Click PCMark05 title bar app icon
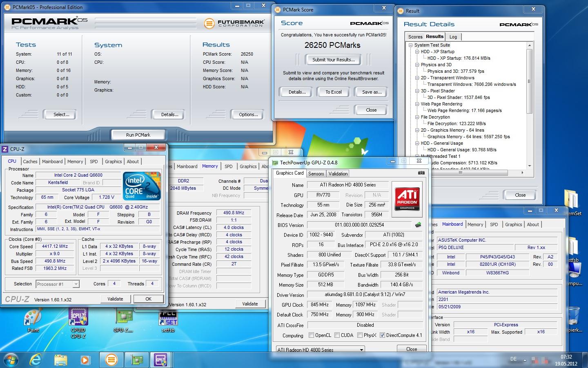Screen dimensions: 588x368 (x=8, y=7)
